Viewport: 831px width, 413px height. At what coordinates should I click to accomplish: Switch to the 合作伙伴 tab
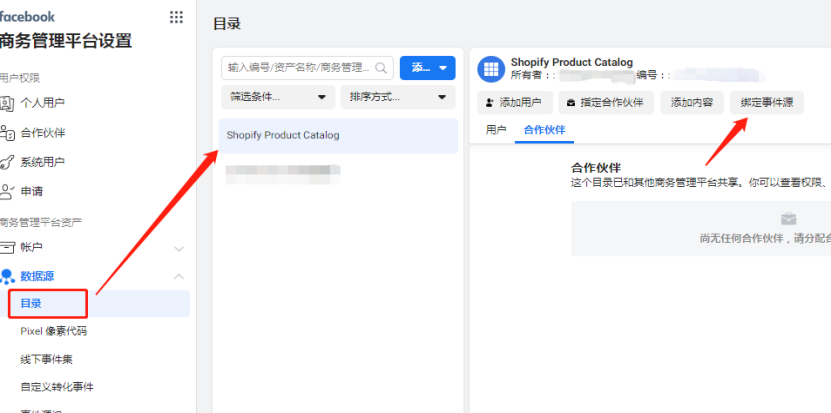coord(544,130)
